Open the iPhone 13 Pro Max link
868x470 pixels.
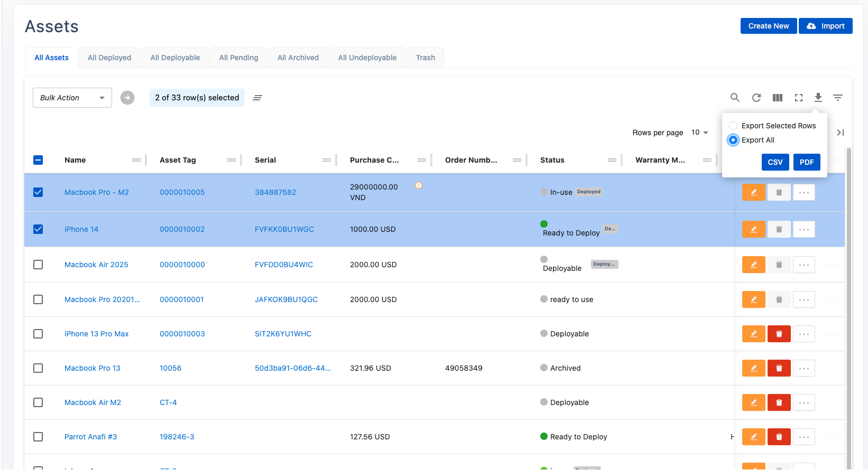tap(97, 334)
